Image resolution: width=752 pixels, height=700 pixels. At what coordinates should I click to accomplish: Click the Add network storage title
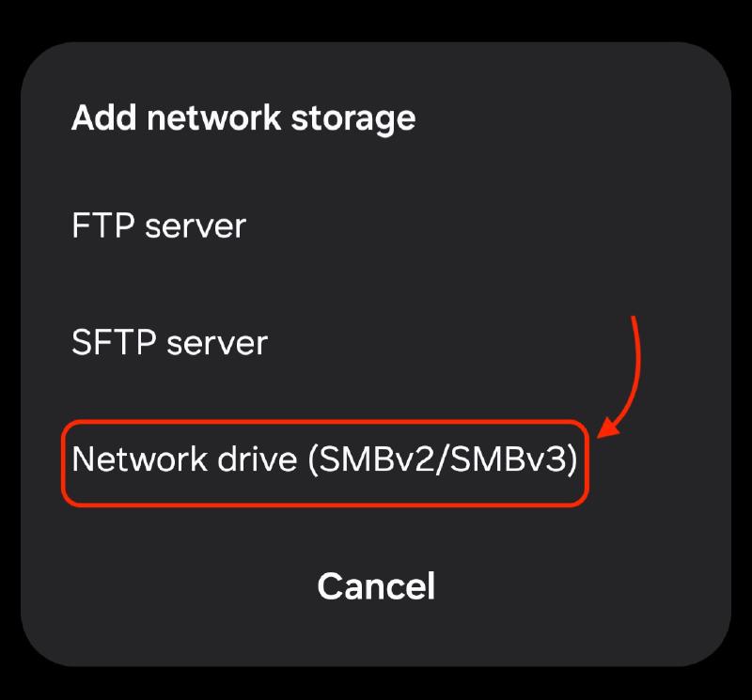pyautogui.click(x=243, y=118)
